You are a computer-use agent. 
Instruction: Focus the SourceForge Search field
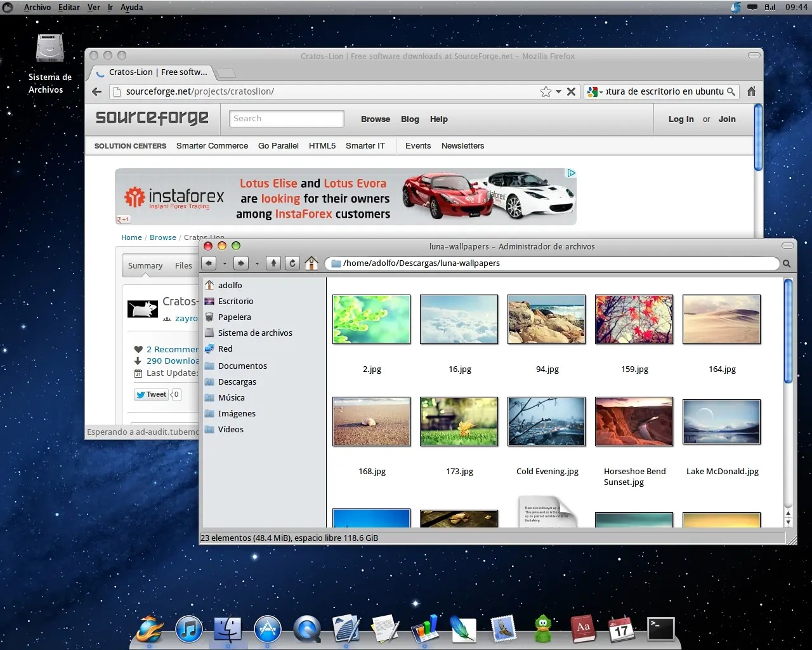(286, 119)
